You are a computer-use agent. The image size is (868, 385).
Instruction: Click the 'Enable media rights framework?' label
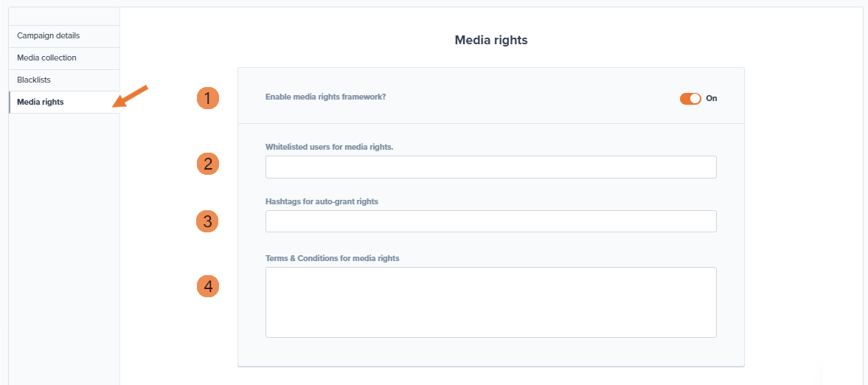point(325,97)
